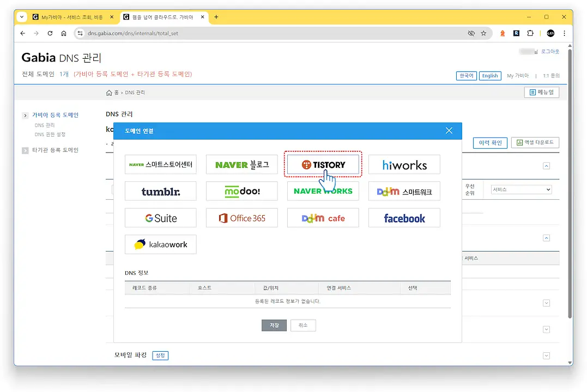Open the browser home page

(64, 33)
